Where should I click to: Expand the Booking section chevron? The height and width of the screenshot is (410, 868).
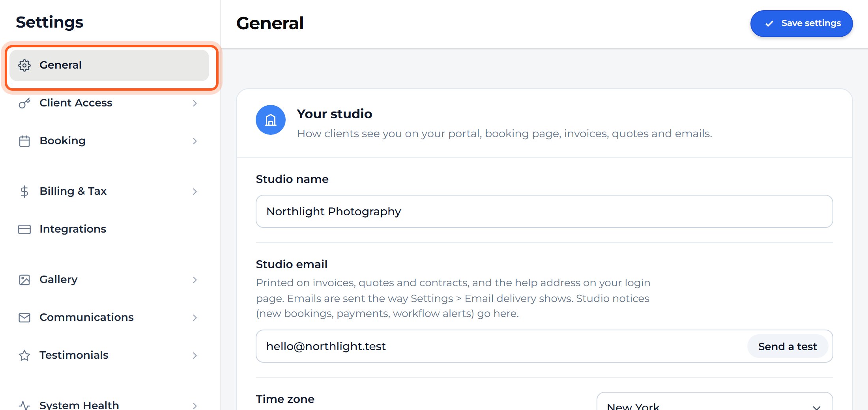tap(195, 141)
